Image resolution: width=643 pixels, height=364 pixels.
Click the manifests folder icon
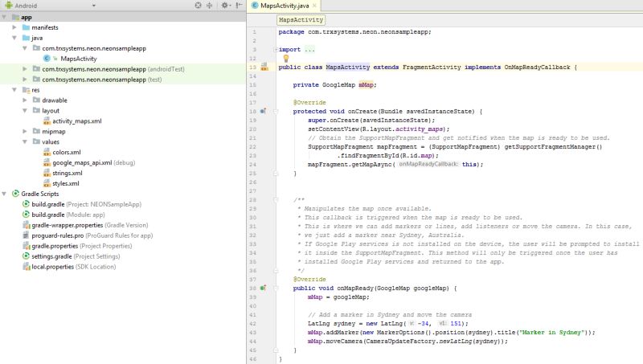(26, 27)
